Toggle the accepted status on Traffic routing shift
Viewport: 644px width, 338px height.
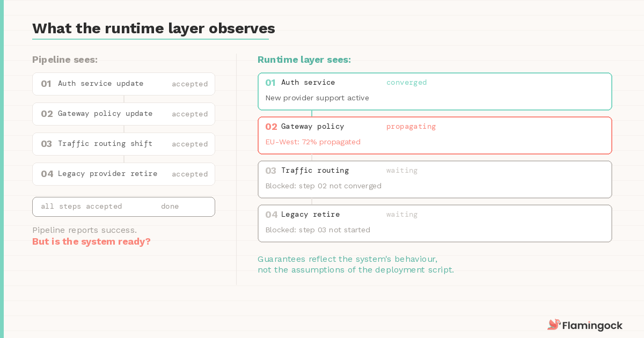(189, 144)
